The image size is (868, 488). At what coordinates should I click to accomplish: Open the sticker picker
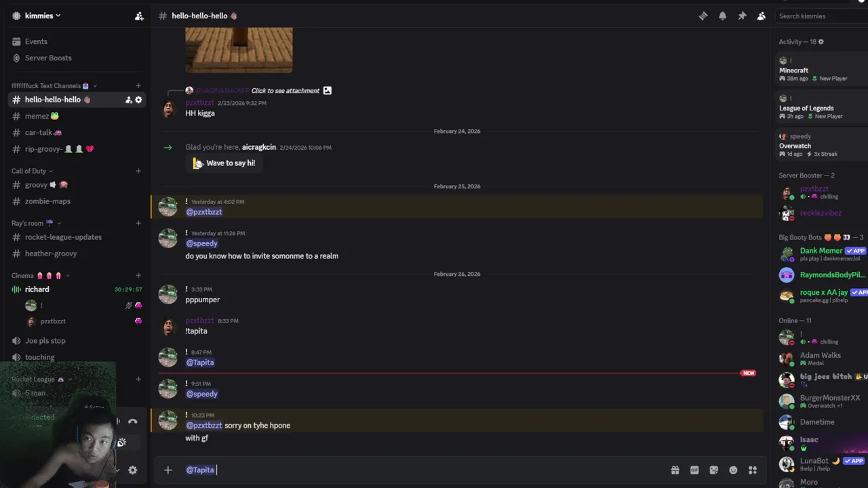point(713,470)
